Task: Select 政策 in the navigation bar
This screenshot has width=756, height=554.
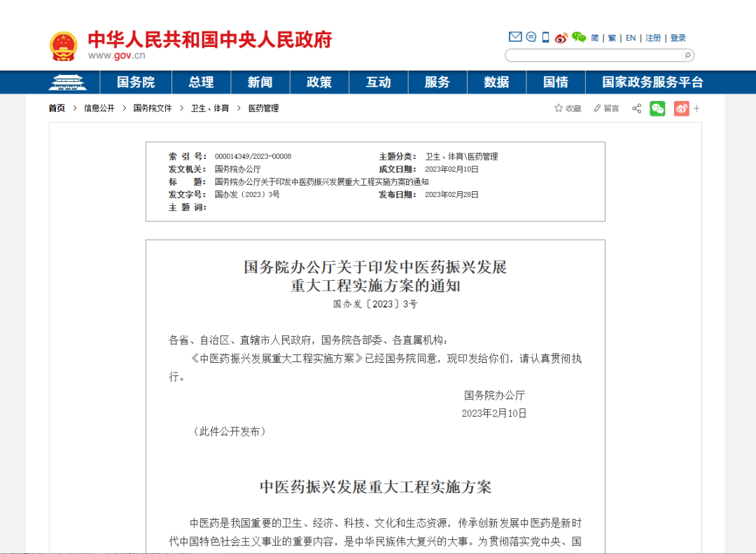Action: point(319,82)
